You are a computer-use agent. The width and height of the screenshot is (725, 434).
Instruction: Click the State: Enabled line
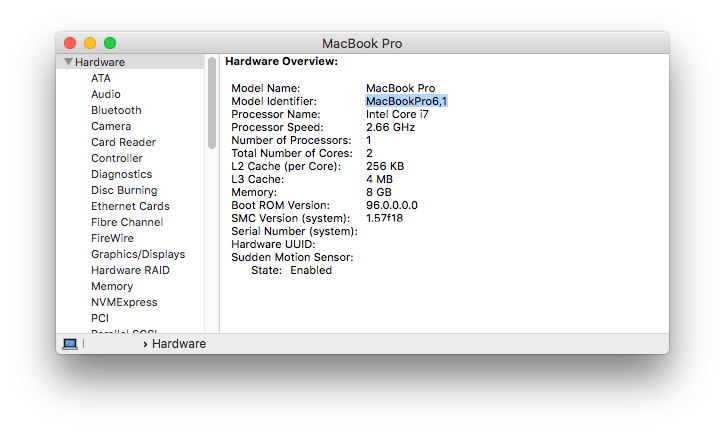click(x=291, y=270)
